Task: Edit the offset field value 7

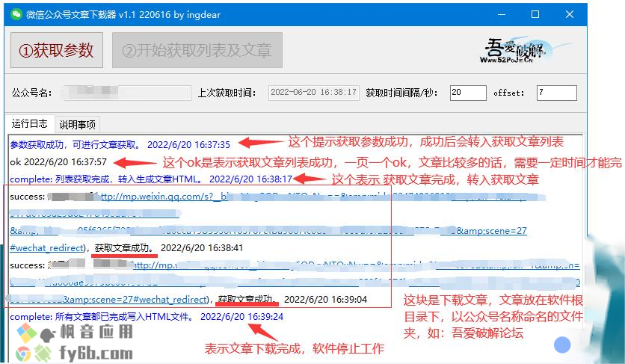Action: pos(556,93)
